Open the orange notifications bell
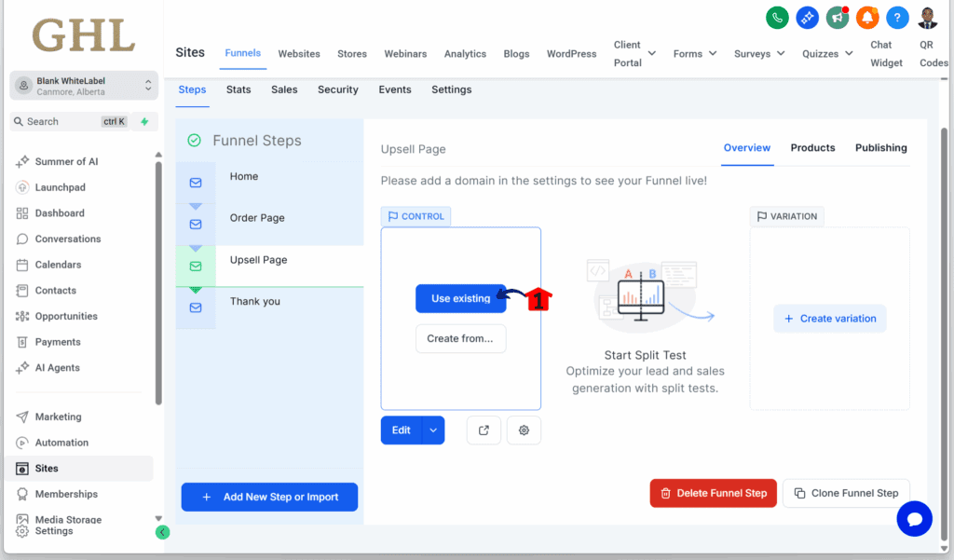Screen dimensions: 954x560 (x=867, y=18)
